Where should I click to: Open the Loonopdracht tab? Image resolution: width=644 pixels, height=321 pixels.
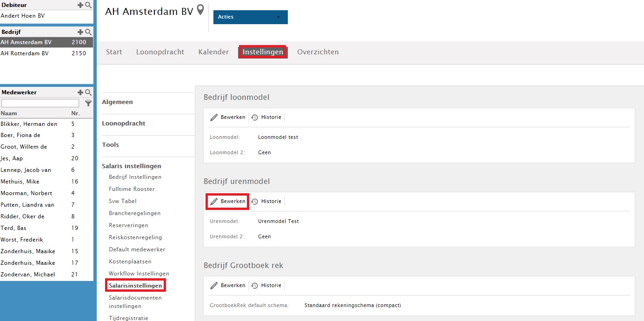click(x=160, y=52)
